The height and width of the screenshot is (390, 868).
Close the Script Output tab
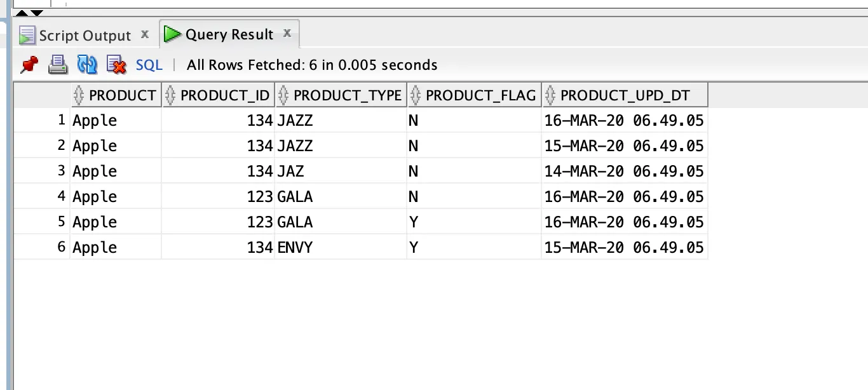coord(145,34)
